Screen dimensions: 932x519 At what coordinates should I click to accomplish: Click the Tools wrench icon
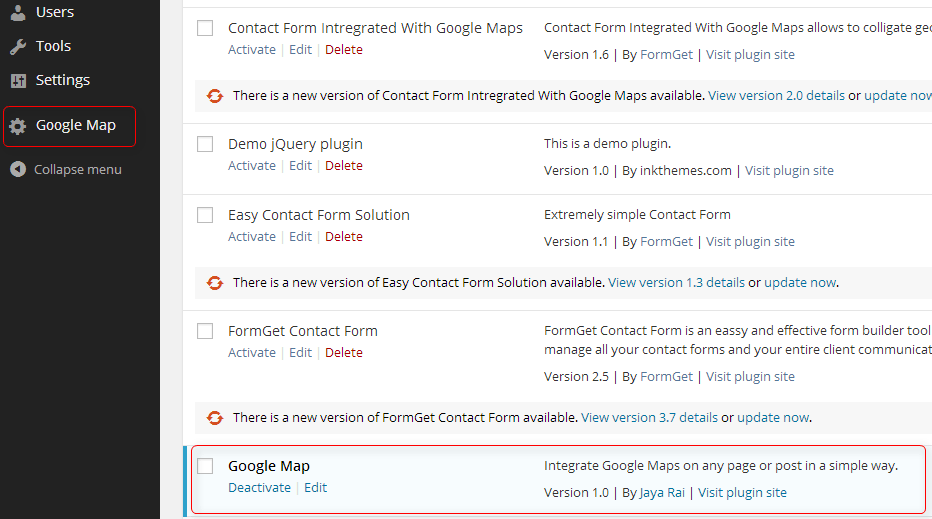pos(18,46)
